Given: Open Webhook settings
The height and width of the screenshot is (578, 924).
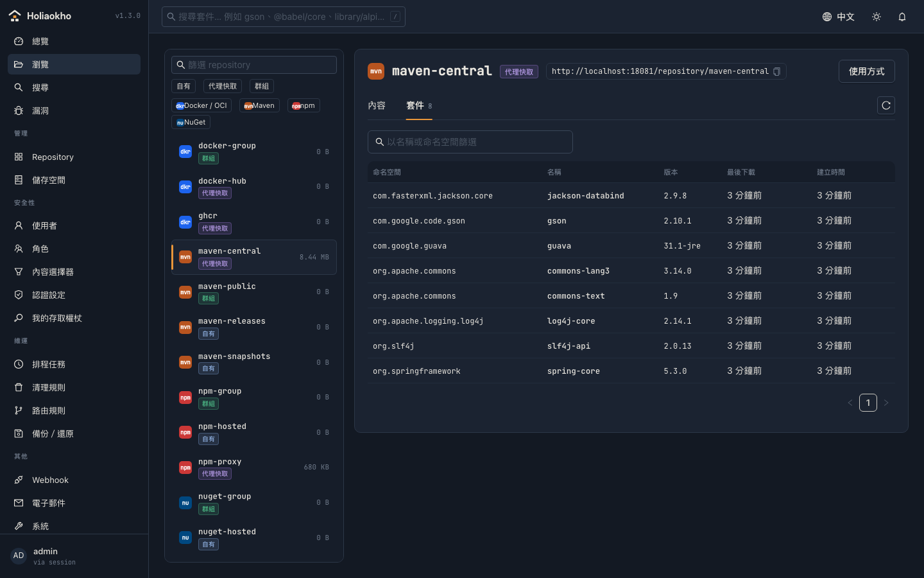Looking at the screenshot, I should 74,480.
